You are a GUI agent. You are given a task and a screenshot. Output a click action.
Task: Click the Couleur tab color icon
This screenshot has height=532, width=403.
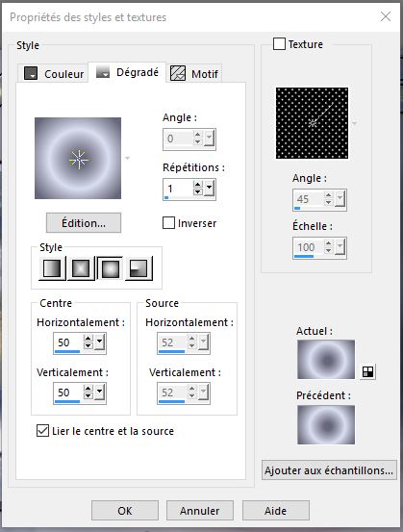[x=31, y=73]
